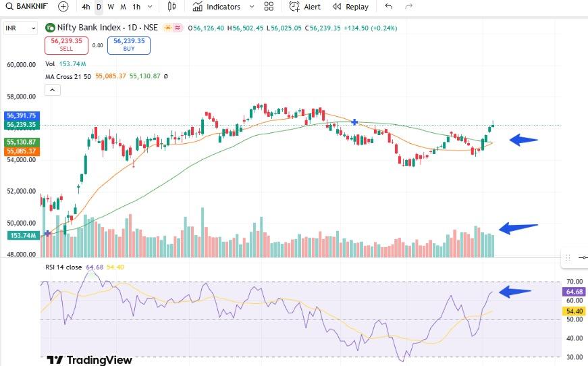This screenshot has height=366, width=588.
Task: Click the blue MA crossover marker on chart
Action: 354,122
